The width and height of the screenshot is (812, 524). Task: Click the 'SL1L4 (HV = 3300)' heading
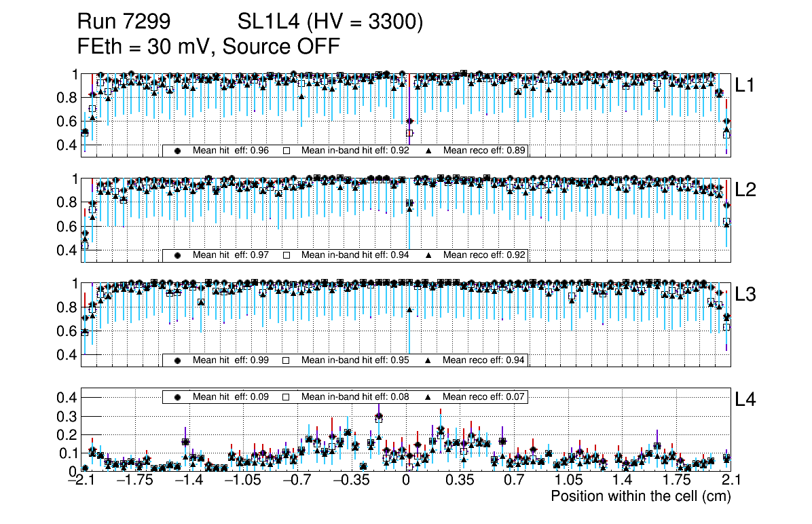[x=330, y=22]
